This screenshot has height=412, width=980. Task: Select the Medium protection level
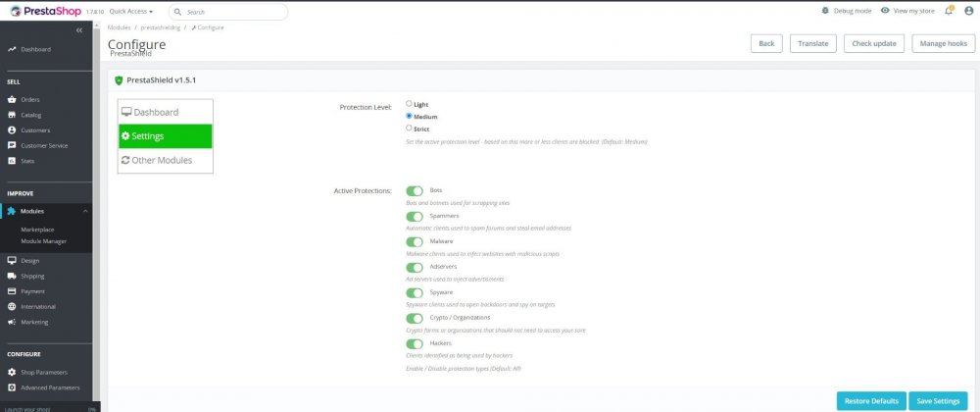(x=409, y=116)
